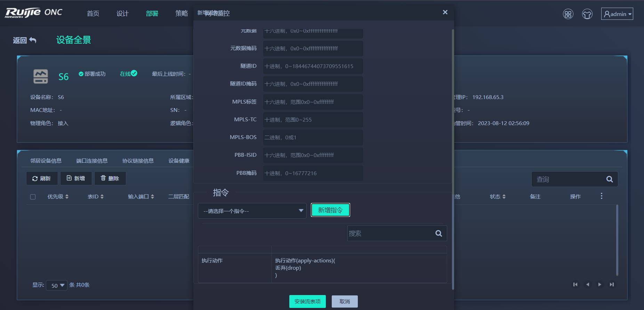Click the 安装流表项 button
644x310 pixels.
click(x=307, y=301)
